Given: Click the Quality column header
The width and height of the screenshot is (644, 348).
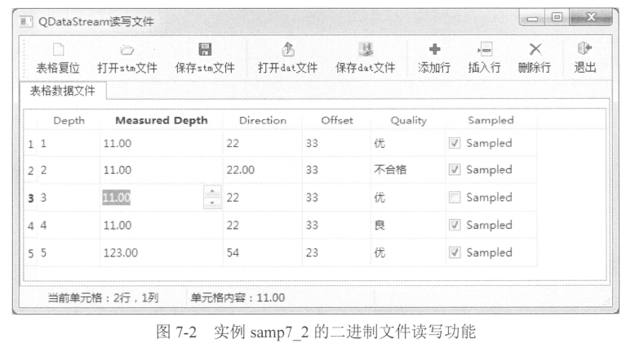Looking at the screenshot, I should point(408,120).
